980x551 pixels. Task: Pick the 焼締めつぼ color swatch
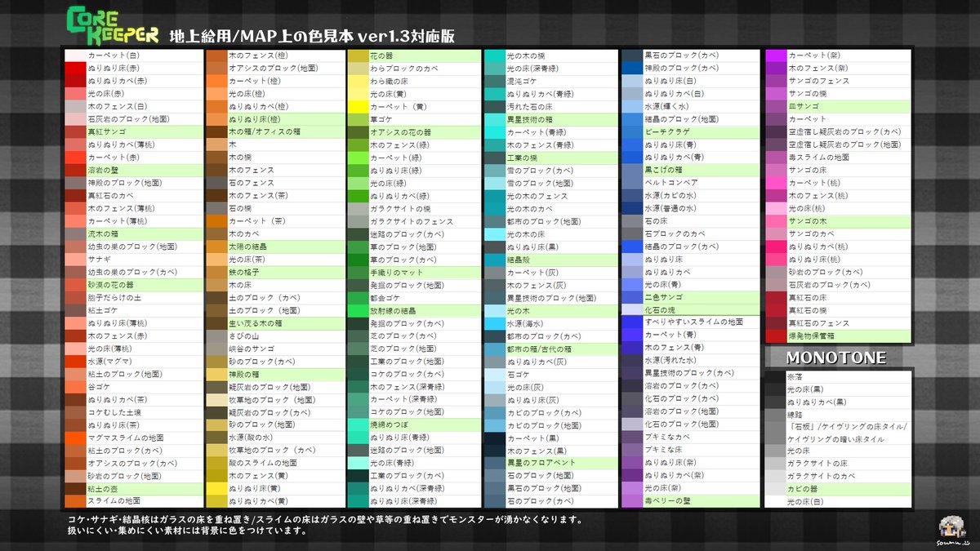[x=359, y=425]
